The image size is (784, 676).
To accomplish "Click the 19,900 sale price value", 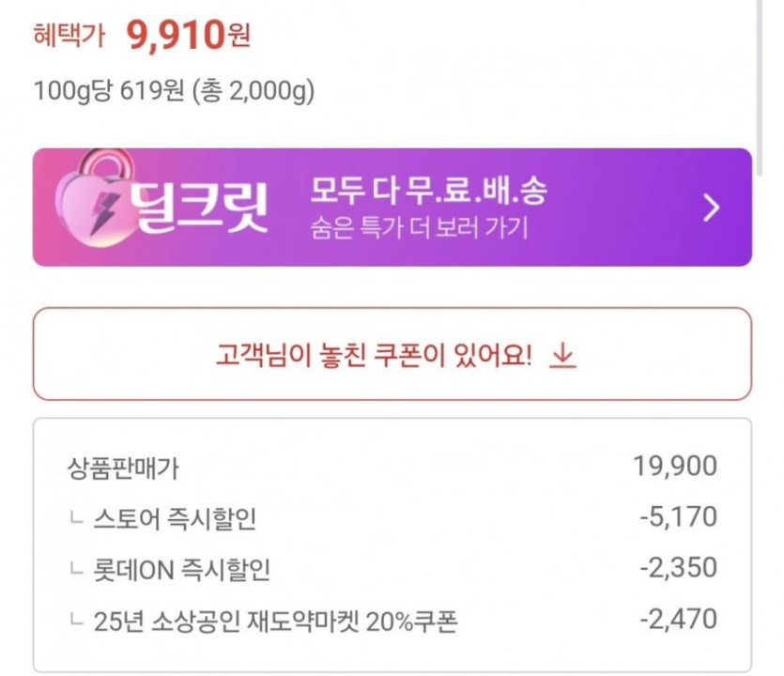I will click(x=676, y=467).
